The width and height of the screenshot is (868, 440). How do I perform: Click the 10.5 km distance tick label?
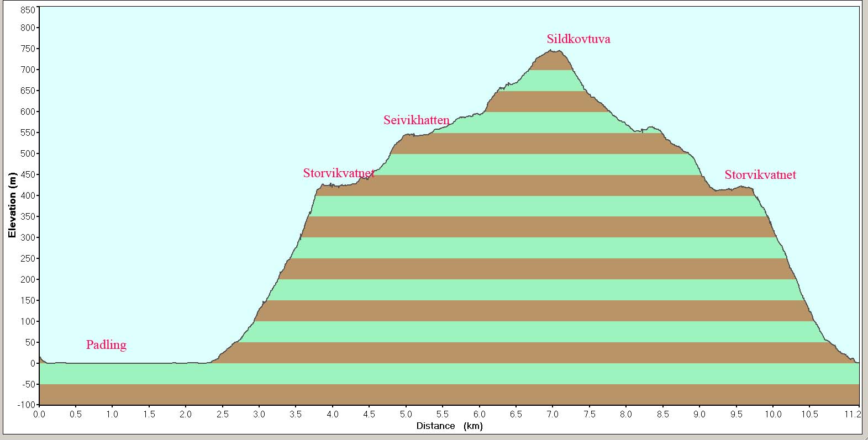(809, 414)
